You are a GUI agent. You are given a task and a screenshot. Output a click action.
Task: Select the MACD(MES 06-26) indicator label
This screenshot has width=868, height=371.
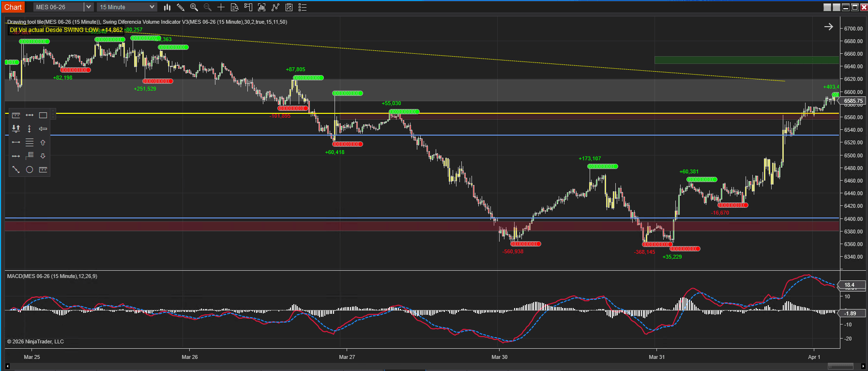coord(52,276)
